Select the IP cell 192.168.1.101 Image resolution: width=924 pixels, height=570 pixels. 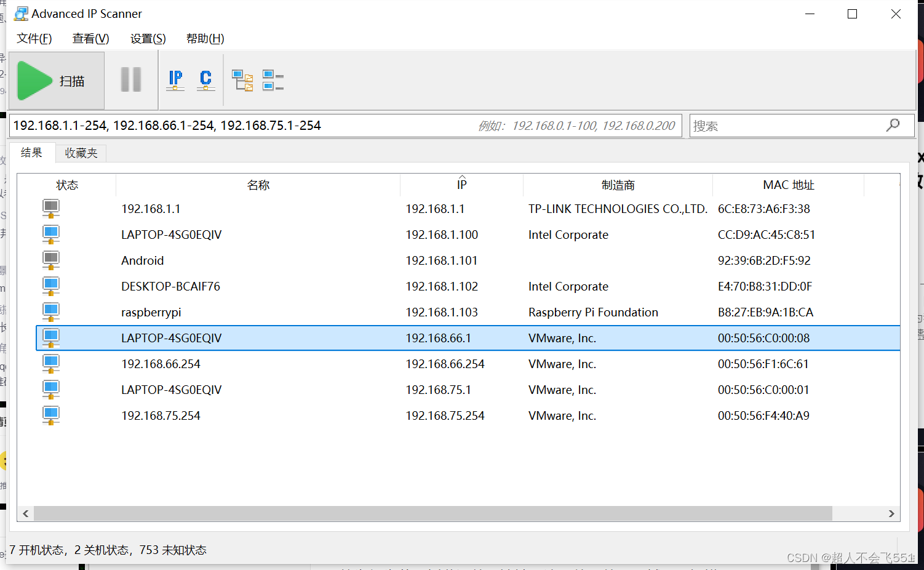tap(442, 260)
